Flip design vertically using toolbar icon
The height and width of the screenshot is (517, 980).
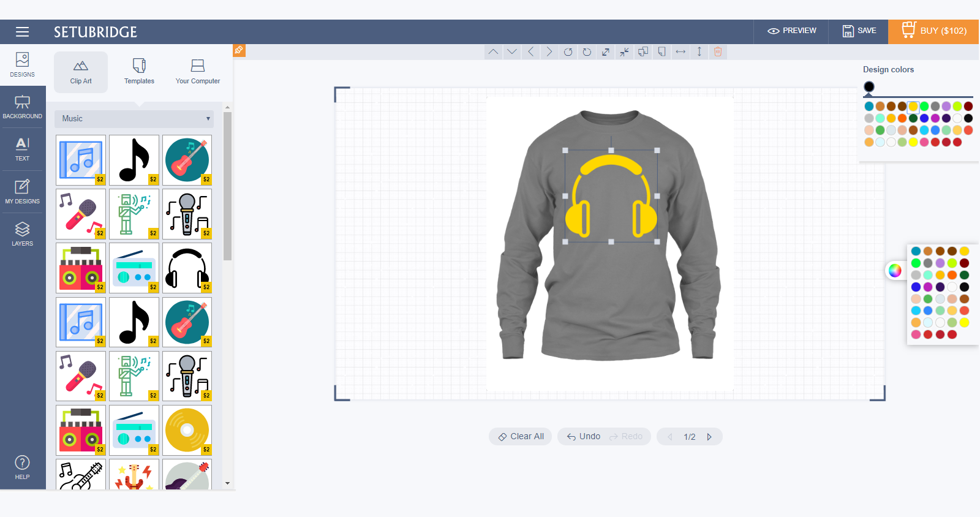click(x=699, y=52)
